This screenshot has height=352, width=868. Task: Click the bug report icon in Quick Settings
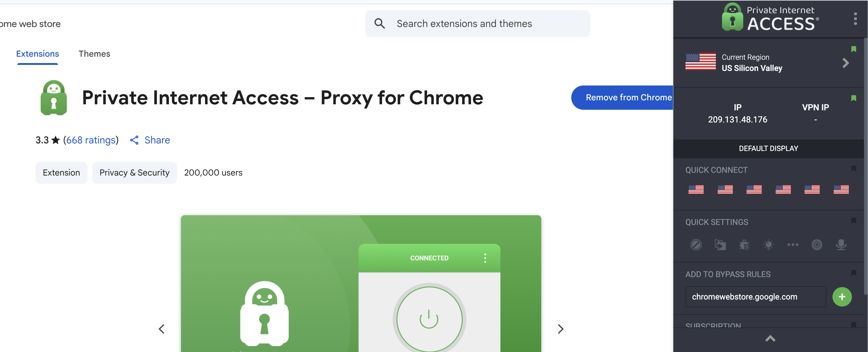pyautogui.click(x=745, y=245)
